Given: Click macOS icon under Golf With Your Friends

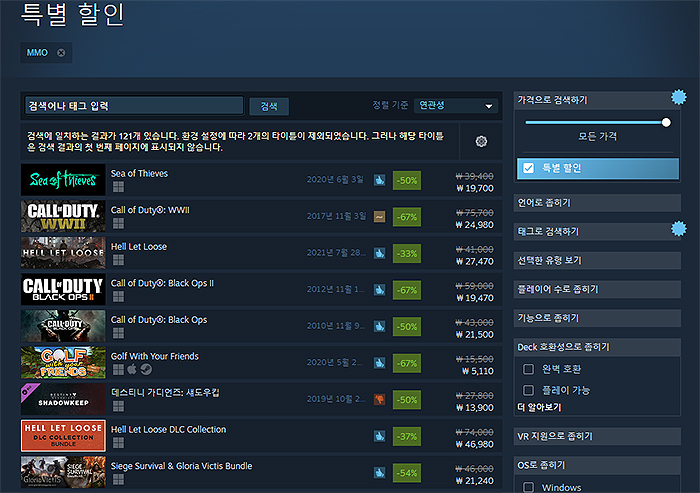Looking at the screenshot, I should coord(132,369).
